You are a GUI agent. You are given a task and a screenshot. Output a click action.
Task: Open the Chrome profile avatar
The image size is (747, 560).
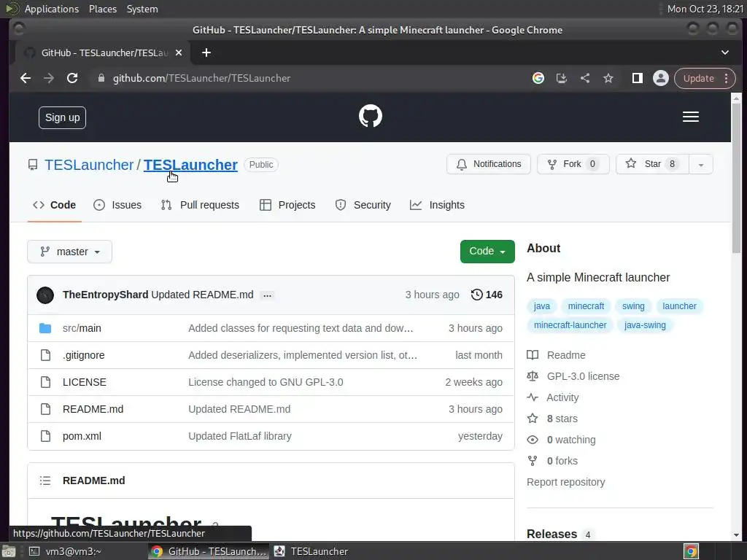[660, 78]
